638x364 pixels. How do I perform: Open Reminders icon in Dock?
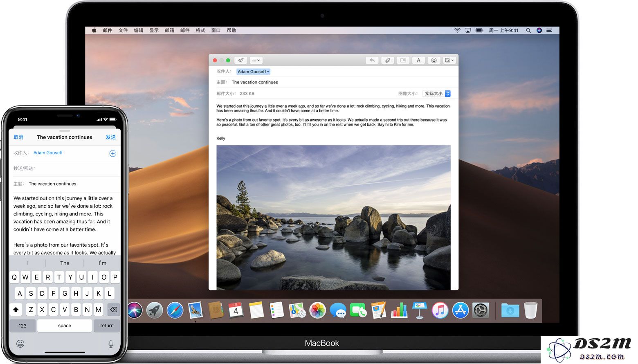point(277,310)
